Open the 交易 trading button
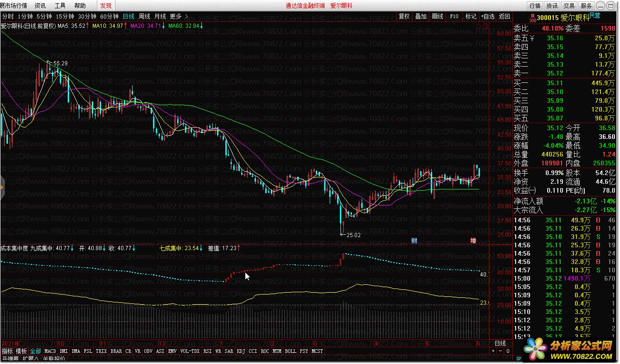The image size is (620, 364). coord(569,6)
